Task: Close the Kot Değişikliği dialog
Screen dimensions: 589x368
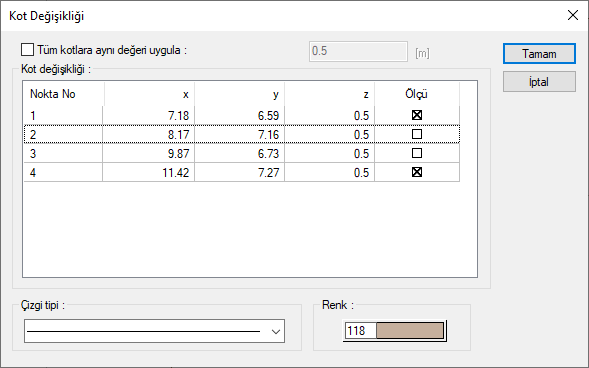Action: (x=573, y=15)
